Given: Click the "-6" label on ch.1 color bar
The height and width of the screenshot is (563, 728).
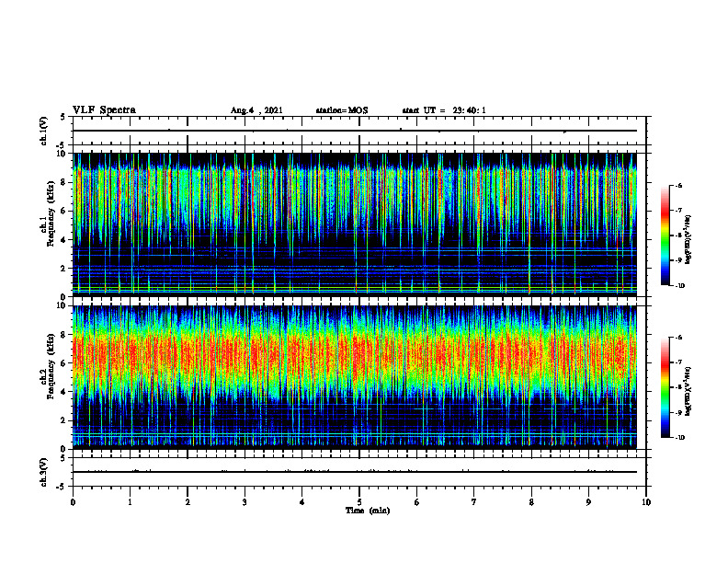Looking at the screenshot, I should (678, 185).
